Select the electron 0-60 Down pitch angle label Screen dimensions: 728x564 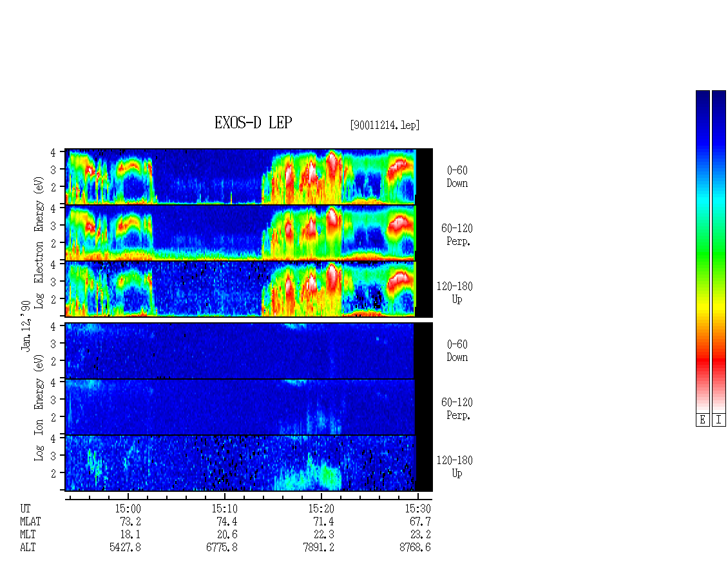pos(457,177)
